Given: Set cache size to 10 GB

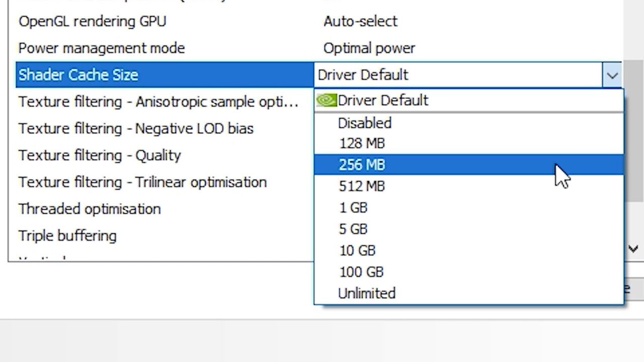Looking at the screenshot, I should (x=357, y=250).
